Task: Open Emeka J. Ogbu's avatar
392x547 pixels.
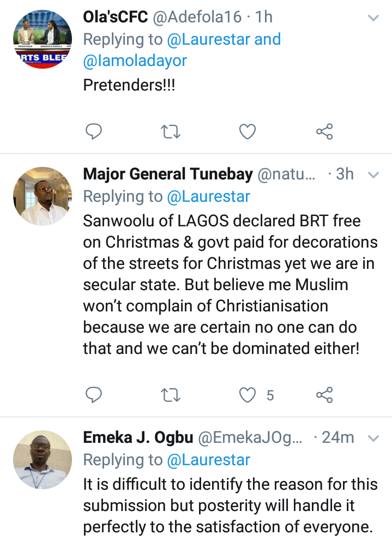Action: pos(42,459)
